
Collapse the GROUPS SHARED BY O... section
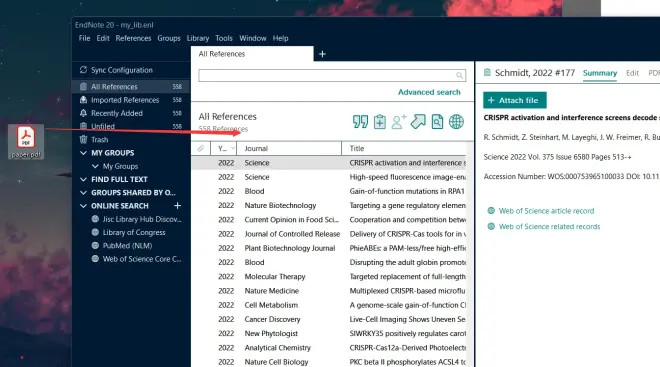[x=83, y=192]
